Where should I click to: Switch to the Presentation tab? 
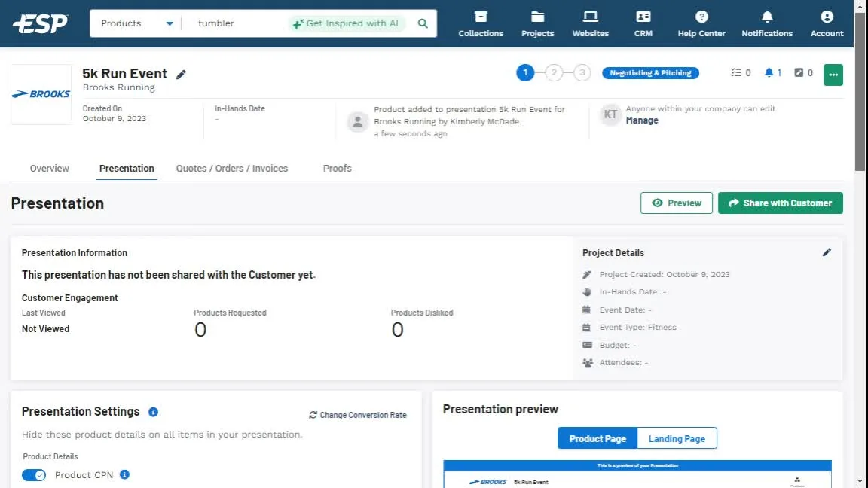point(127,168)
